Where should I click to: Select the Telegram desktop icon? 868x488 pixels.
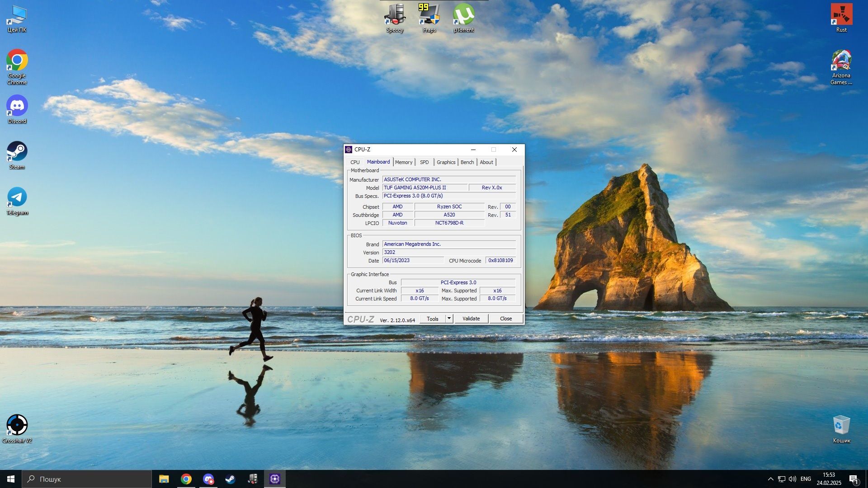coord(17,201)
